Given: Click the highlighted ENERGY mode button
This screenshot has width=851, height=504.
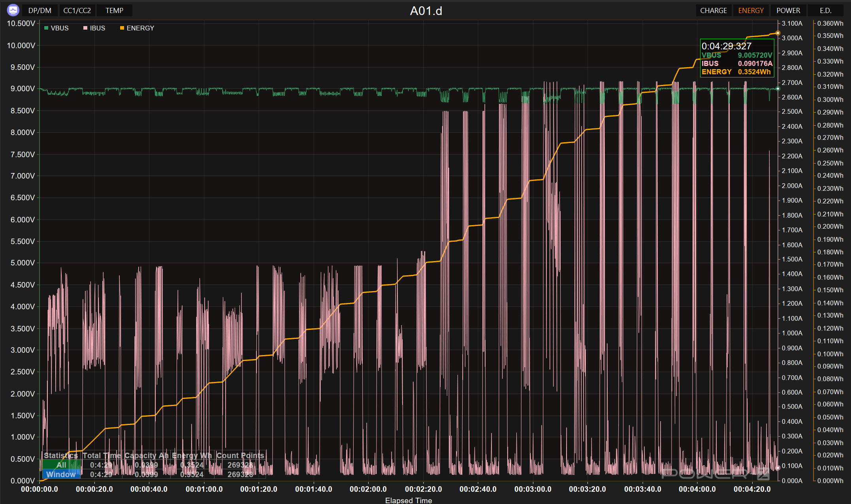Looking at the screenshot, I should click(x=751, y=11).
